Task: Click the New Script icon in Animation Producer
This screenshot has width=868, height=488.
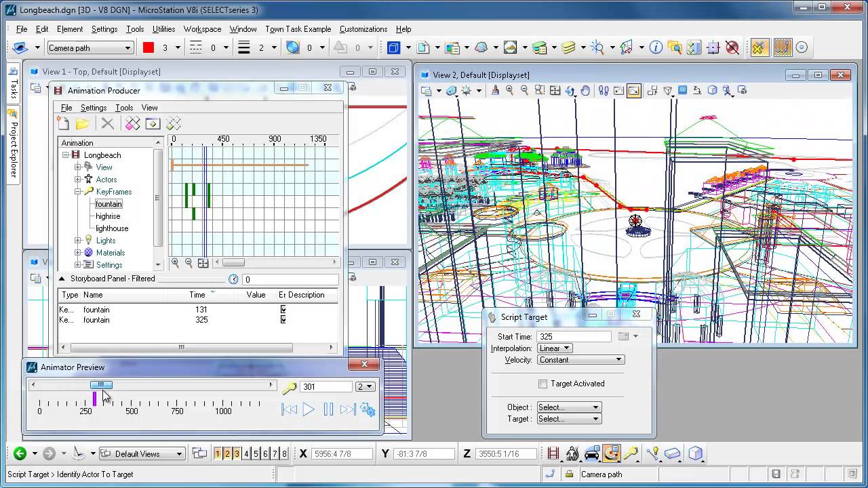Action: pos(63,123)
